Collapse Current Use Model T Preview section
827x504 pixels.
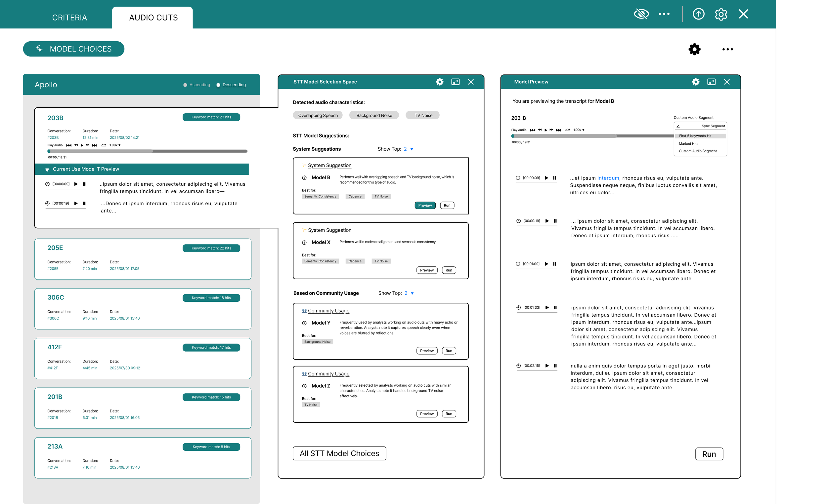(47, 170)
